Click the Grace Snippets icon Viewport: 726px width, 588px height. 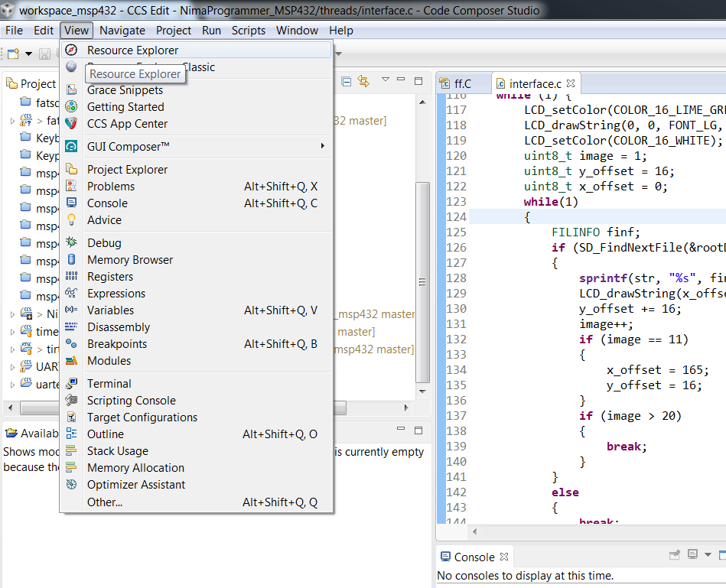point(71,89)
